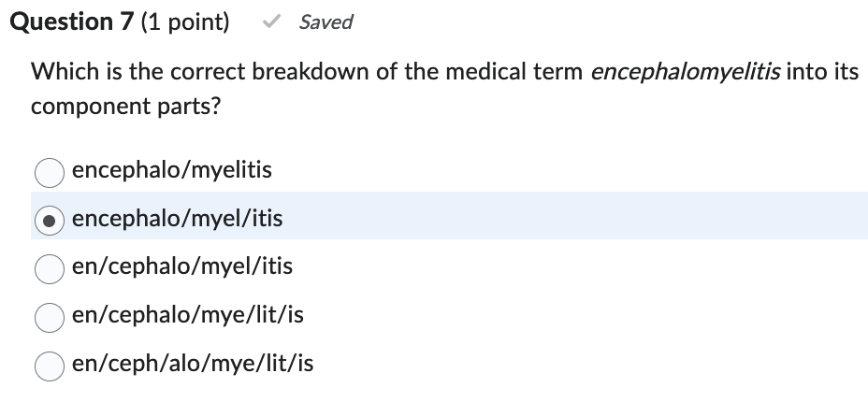The height and width of the screenshot is (402, 868).
Task: Pick the en/cephalo/mye/lit/is radio button
Action: (x=49, y=317)
